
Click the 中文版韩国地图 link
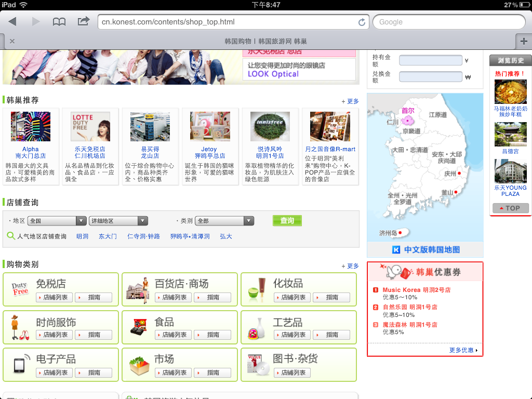tap(432, 250)
